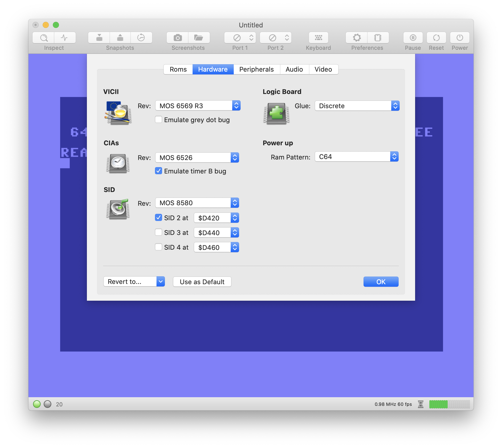Show the virtual Keyboard
Image resolution: width=502 pixels, height=448 pixels.
318,38
